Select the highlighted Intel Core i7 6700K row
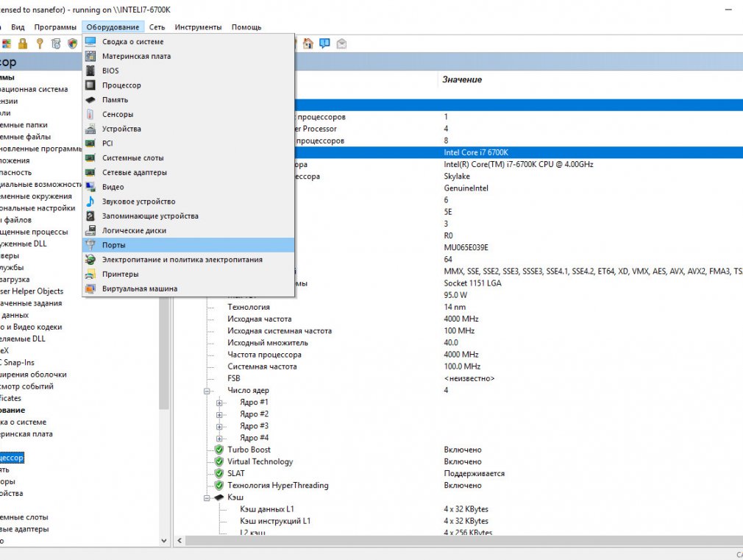743x560 pixels. pos(519,152)
